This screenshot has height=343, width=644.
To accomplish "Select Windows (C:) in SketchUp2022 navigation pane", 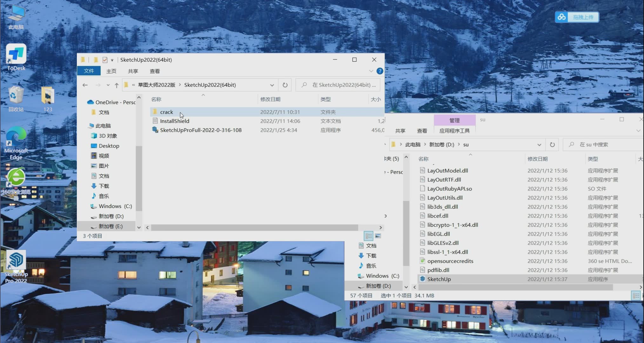I will [x=111, y=206].
